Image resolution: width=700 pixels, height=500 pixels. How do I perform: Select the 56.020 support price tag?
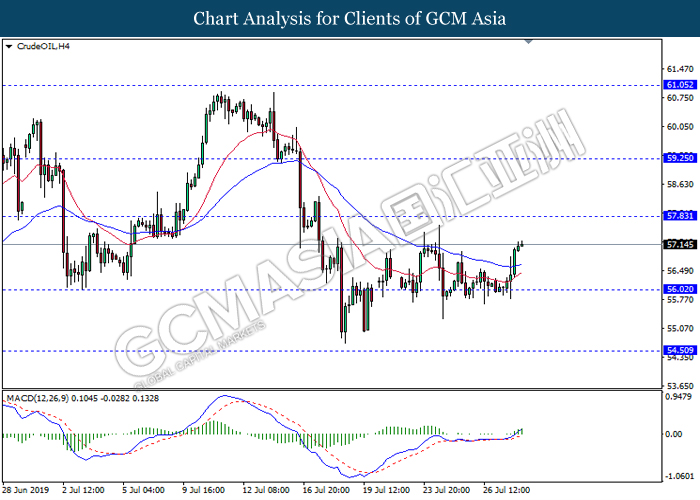[x=679, y=289]
